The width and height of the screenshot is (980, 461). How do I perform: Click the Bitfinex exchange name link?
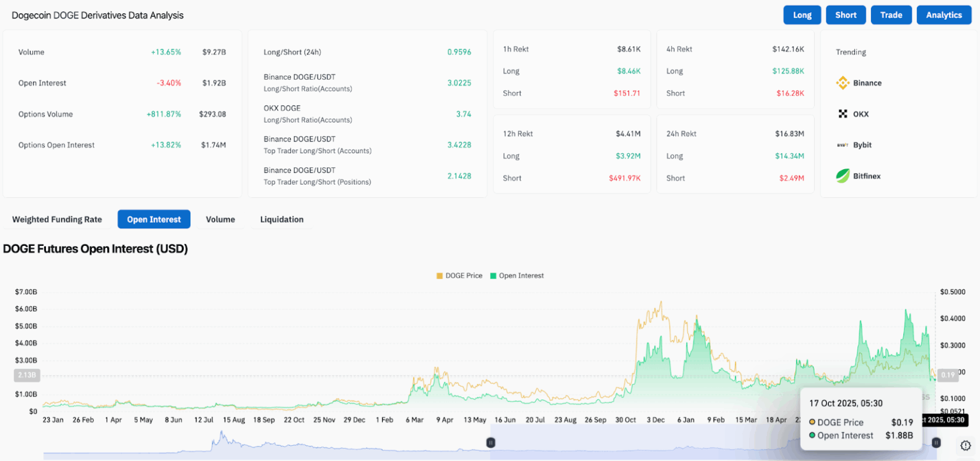(866, 176)
